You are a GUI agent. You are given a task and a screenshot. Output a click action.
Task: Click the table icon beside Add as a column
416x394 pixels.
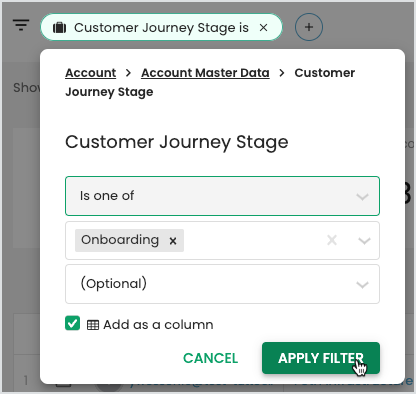coord(93,325)
